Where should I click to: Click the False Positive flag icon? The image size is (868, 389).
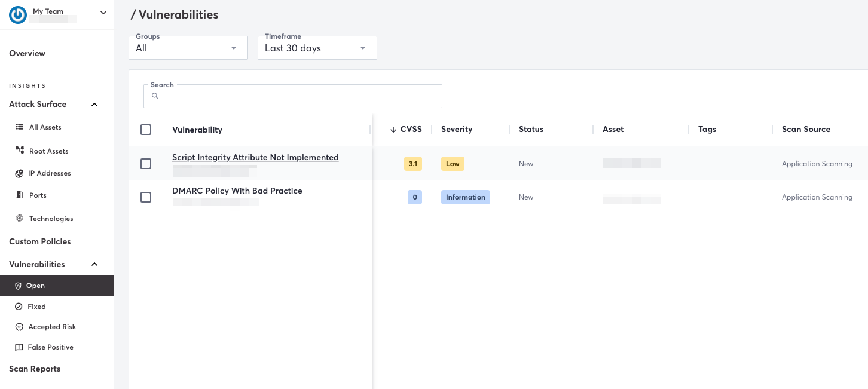tap(19, 347)
